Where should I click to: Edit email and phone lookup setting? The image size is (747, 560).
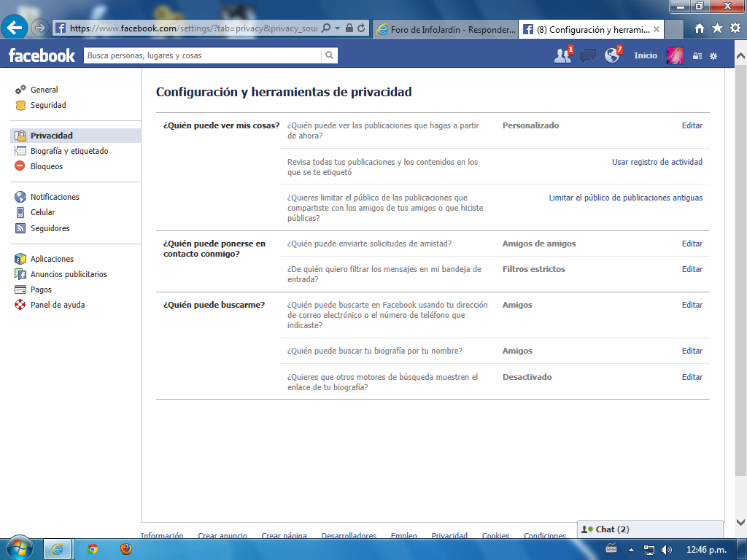[x=692, y=305]
